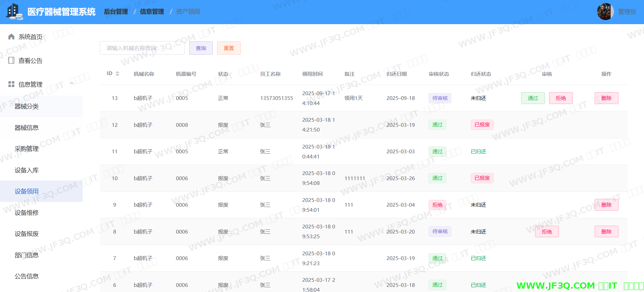
Task: Go to 设备报废 page
Action: tap(27, 234)
